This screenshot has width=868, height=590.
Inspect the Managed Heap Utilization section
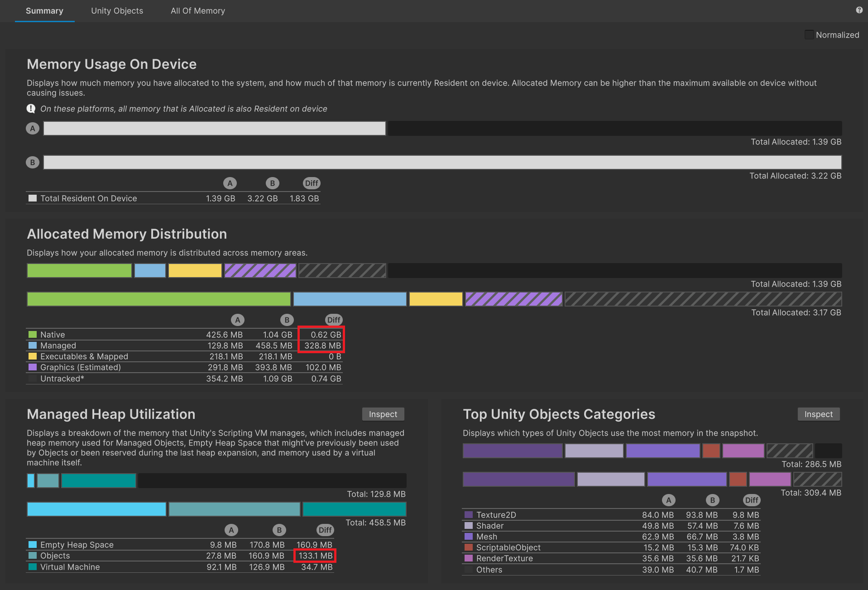click(383, 414)
